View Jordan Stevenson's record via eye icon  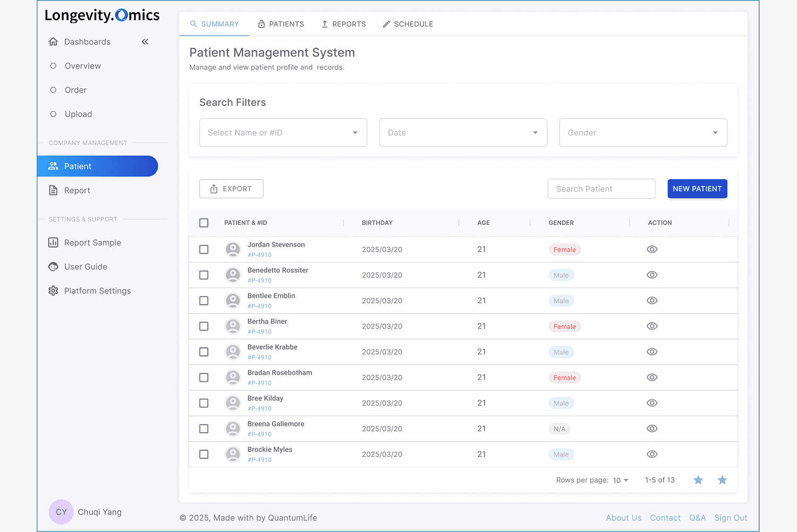point(652,249)
